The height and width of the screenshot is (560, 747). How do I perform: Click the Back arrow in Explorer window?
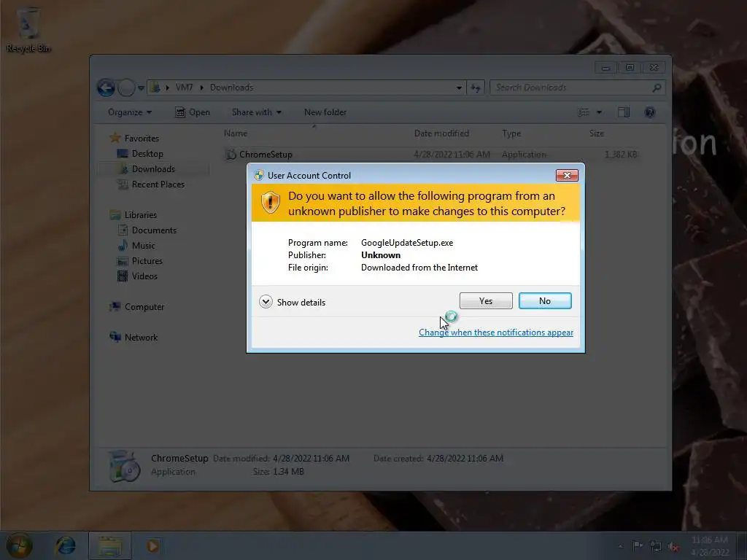tap(106, 87)
